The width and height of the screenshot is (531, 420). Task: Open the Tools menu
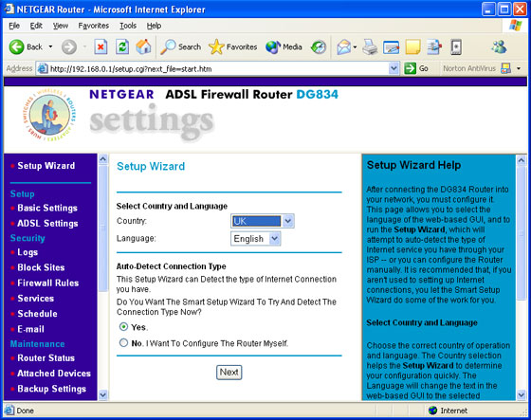128,26
